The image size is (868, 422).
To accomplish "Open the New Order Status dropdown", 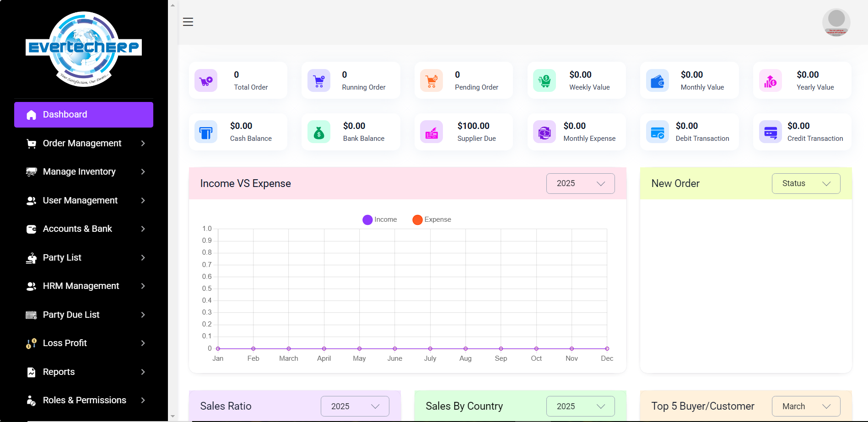I will (806, 183).
